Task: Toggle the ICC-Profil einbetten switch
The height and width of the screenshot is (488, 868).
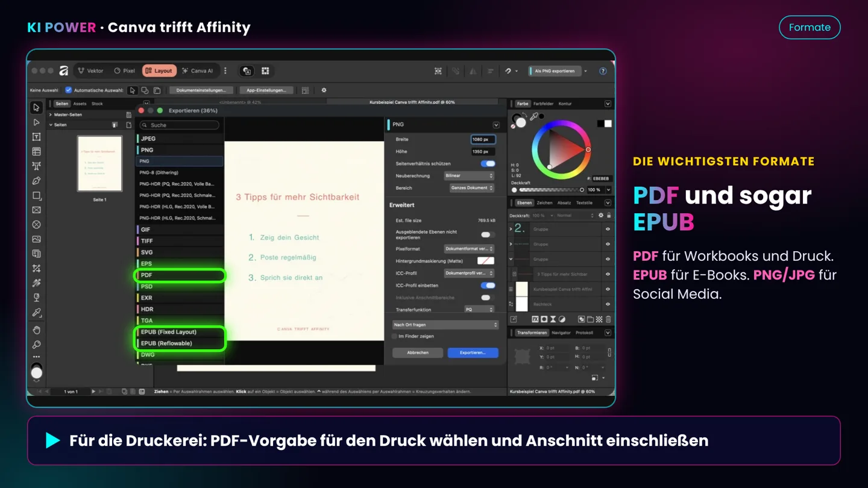Action: pyautogui.click(x=488, y=286)
